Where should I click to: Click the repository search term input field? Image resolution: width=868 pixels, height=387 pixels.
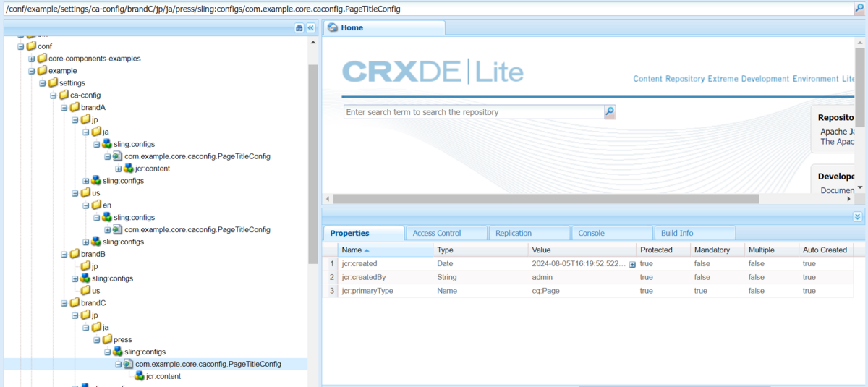click(x=474, y=112)
